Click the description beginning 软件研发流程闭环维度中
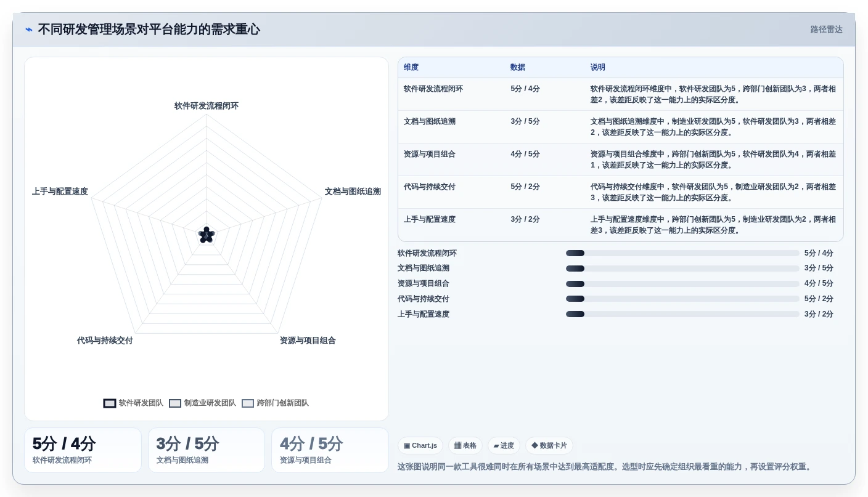Image resolution: width=868 pixels, height=497 pixels. [713, 94]
